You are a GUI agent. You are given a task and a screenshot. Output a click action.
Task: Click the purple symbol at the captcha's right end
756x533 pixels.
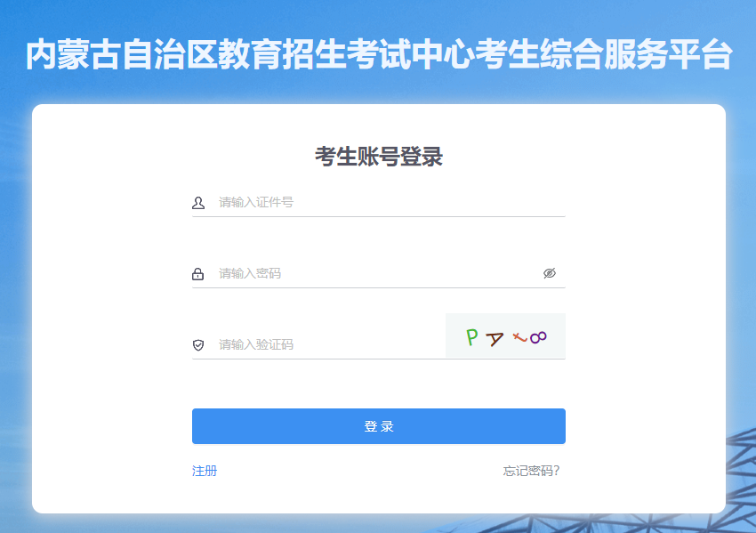tap(538, 336)
